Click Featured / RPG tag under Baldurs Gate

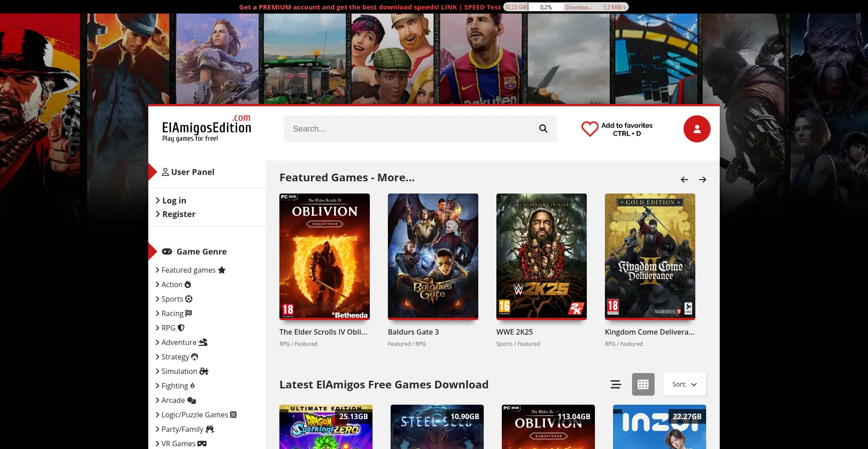(407, 344)
